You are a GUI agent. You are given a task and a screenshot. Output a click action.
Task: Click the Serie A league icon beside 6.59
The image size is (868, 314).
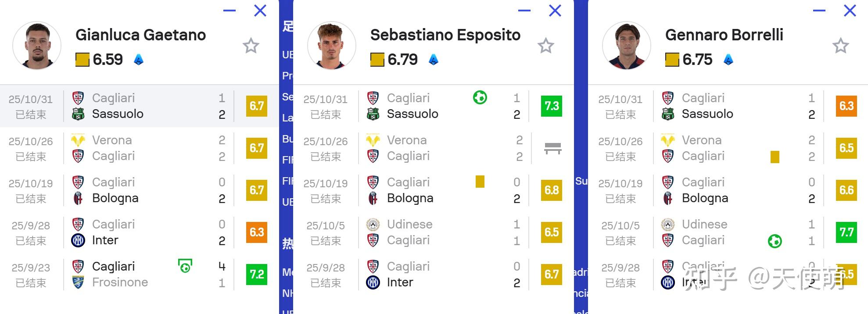(139, 60)
